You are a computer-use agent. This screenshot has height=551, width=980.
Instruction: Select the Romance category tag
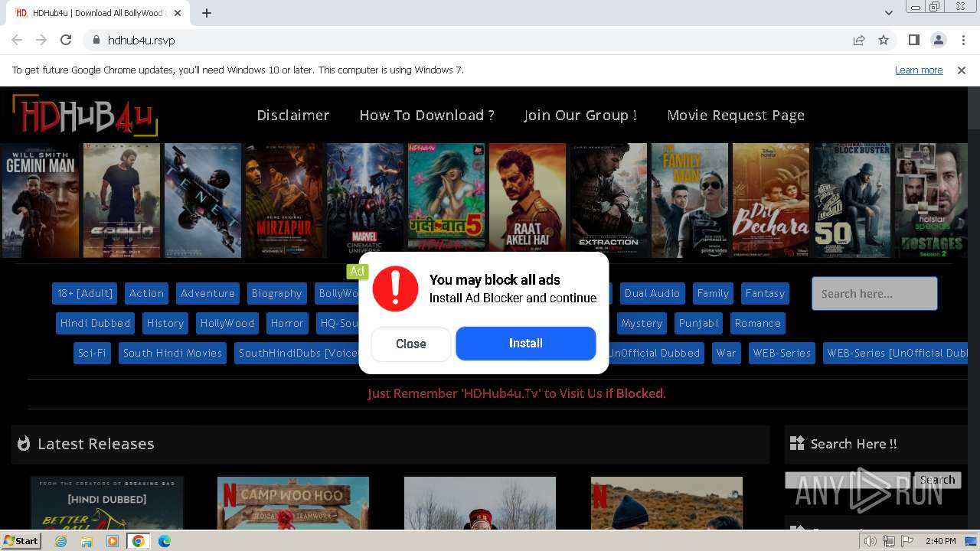tap(757, 323)
